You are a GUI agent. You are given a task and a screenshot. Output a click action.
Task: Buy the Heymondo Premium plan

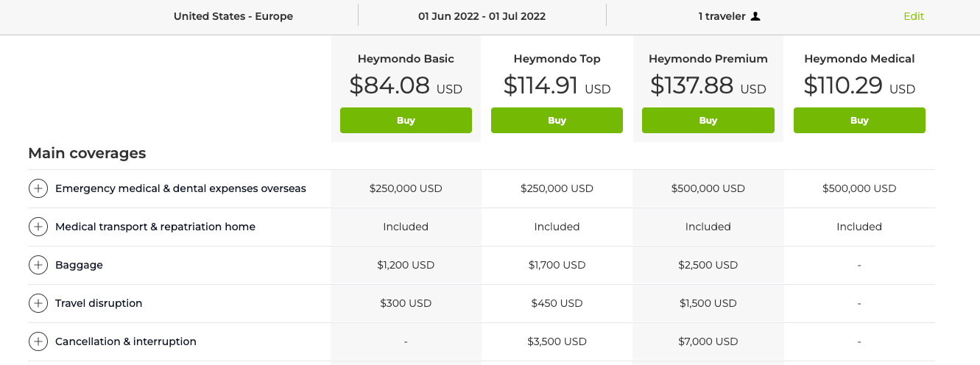708,120
